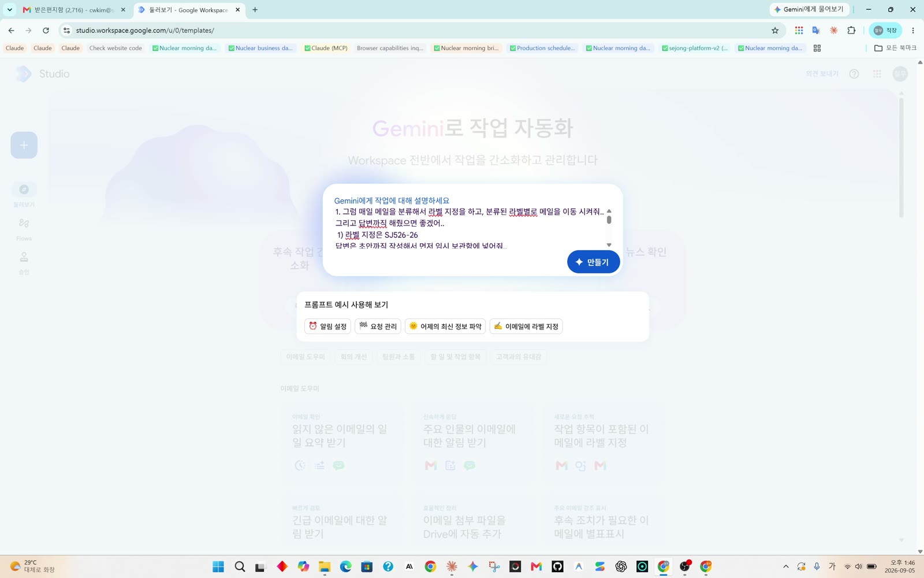Open Windows taskbar search
Viewport: 924px width, 578px height.
240,566
